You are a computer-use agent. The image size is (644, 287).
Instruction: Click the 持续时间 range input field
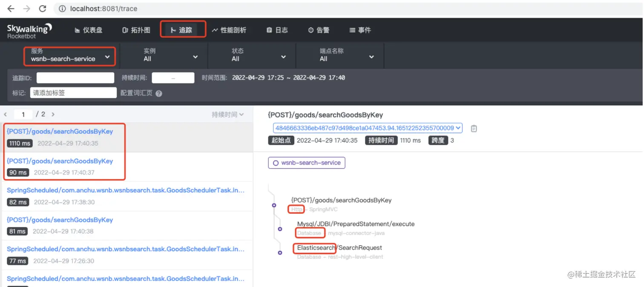tap(173, 78)
